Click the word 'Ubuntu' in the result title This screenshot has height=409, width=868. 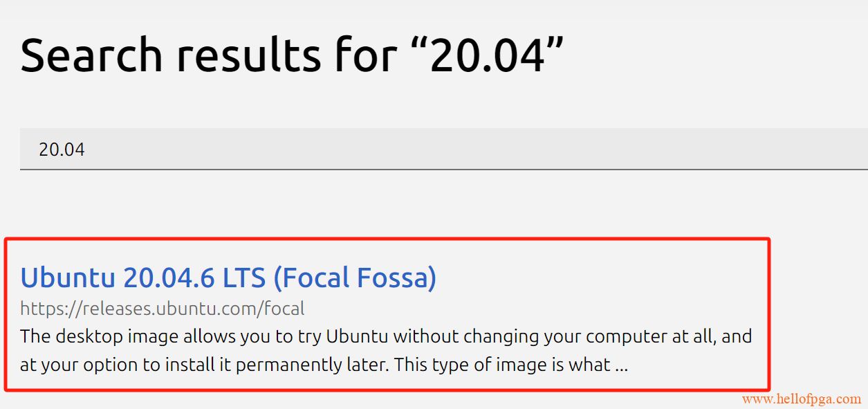[x=68, y=278]
